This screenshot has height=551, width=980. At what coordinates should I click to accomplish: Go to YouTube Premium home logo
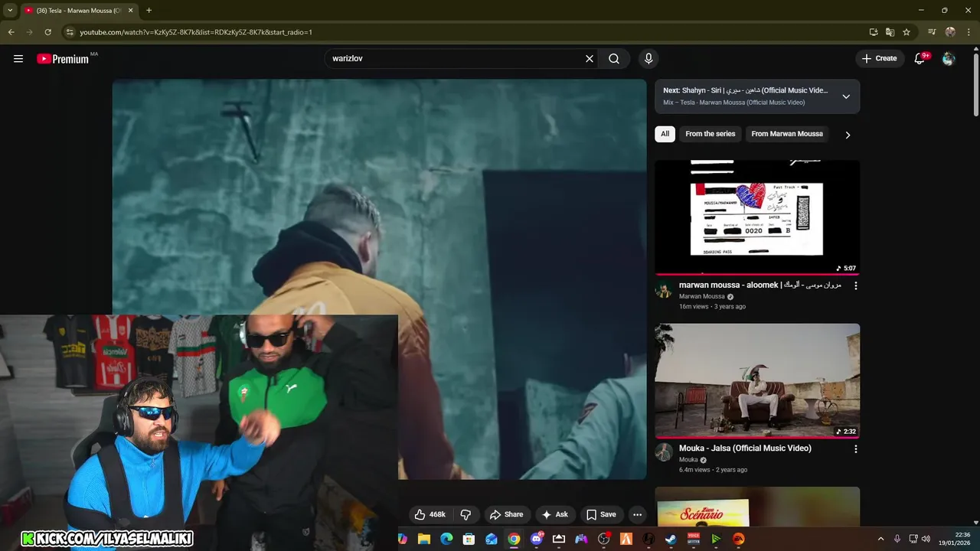pyautogui.click(x=64, y=59)
